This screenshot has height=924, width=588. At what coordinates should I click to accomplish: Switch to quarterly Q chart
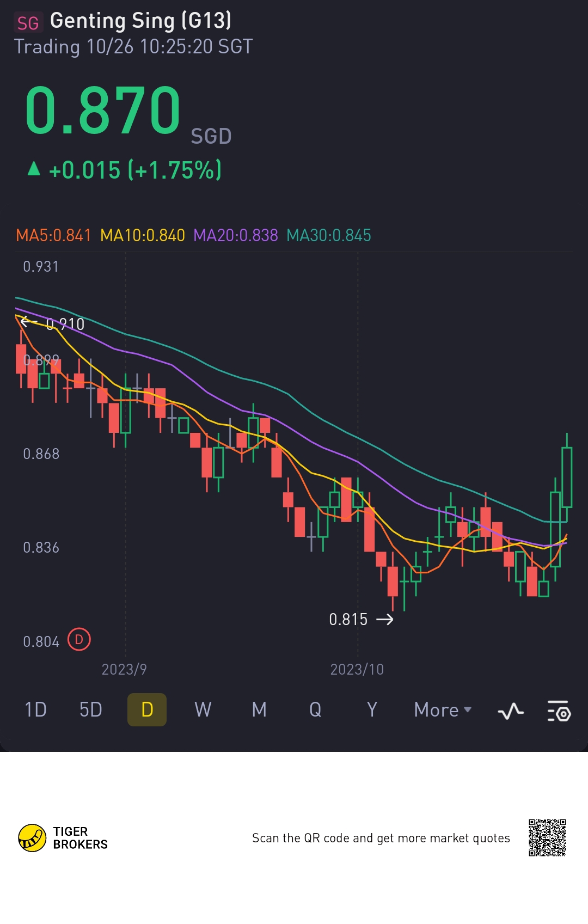click(315, 709)
